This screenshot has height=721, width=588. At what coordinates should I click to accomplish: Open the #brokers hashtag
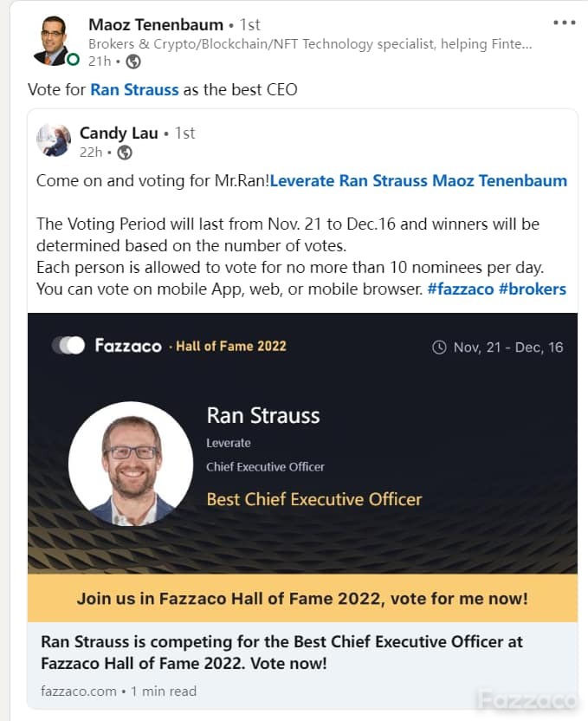pyautogui.click(x=533, y=289)
